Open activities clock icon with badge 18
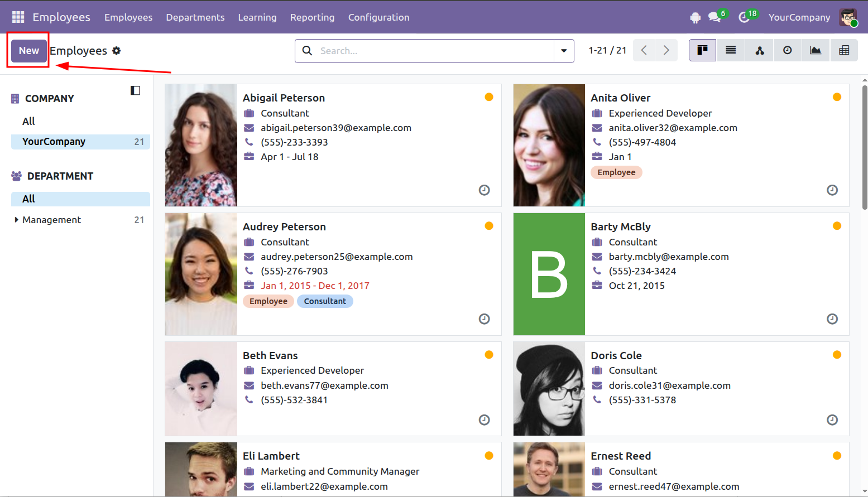The width and height of the screenshot is (868, 497). (x=745, y=17)
